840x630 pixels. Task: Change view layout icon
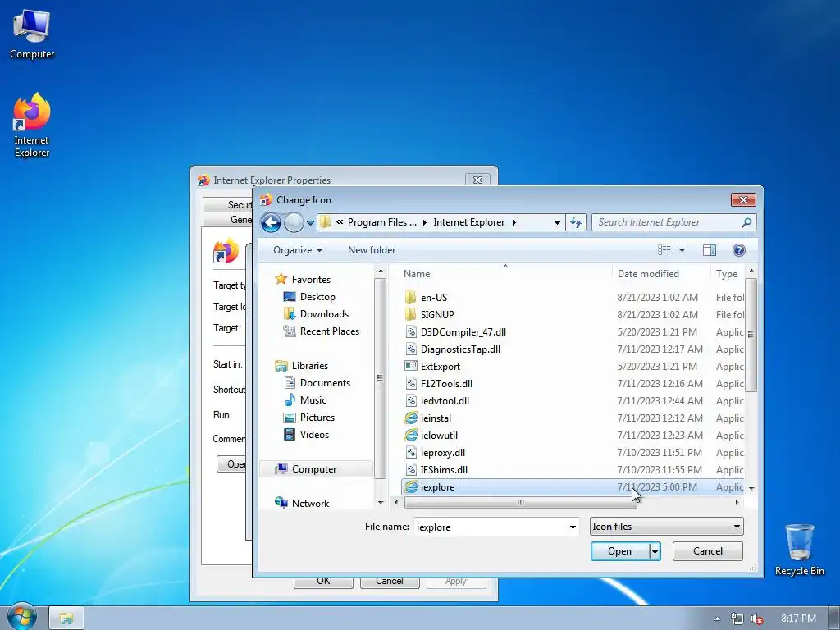(664, 250)
